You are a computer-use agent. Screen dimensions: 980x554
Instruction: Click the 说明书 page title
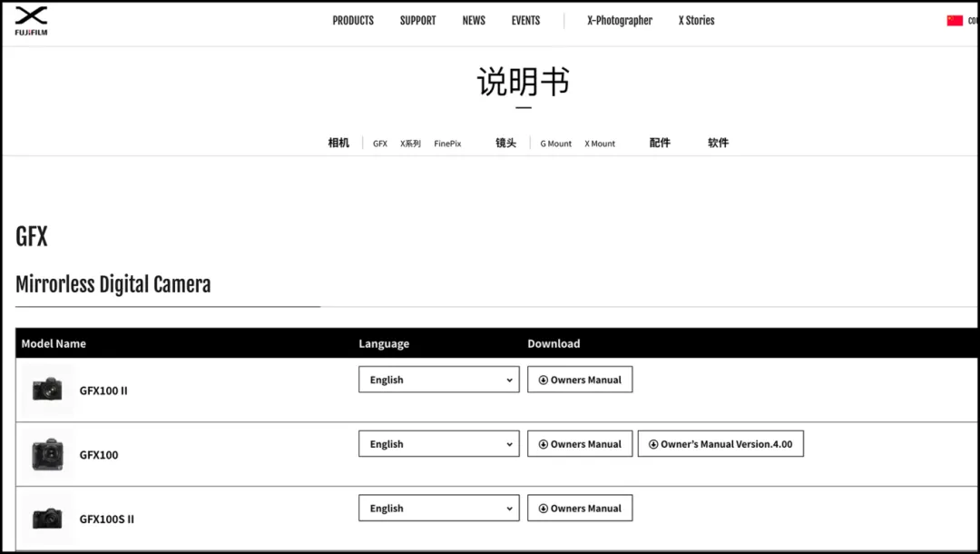pos(524,82)
